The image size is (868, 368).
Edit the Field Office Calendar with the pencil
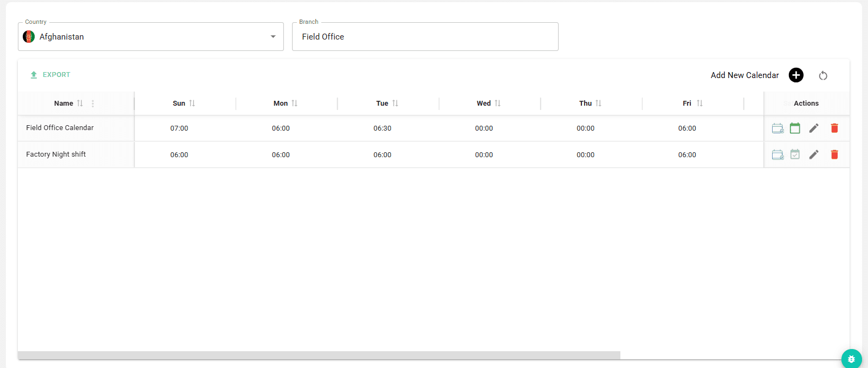pyautogui.click(x=814, y=128)
